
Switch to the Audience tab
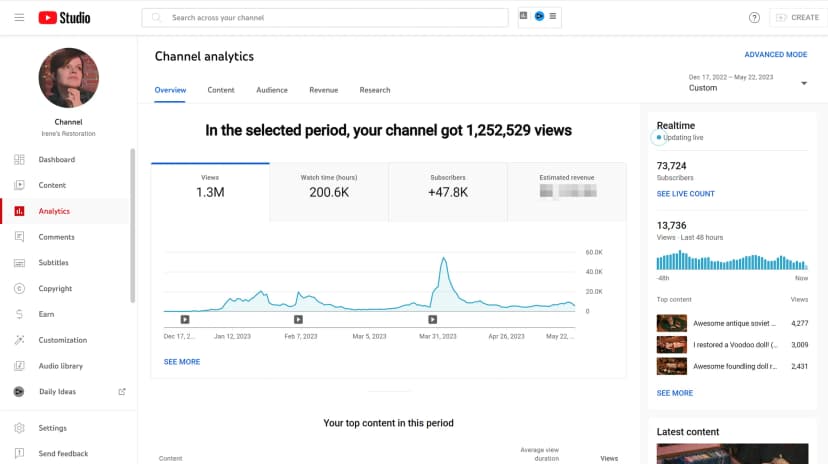(272, 90)
